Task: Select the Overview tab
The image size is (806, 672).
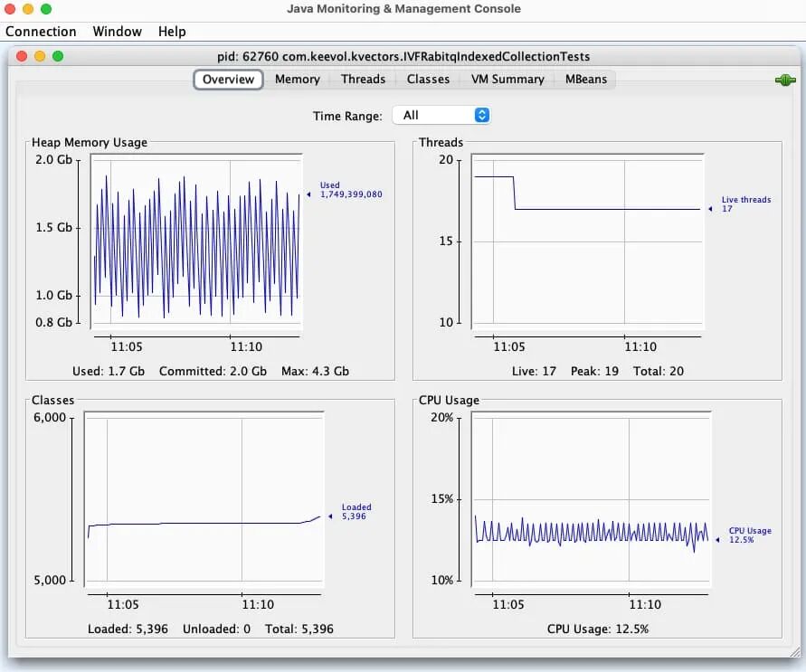Action: click(228, 79)
